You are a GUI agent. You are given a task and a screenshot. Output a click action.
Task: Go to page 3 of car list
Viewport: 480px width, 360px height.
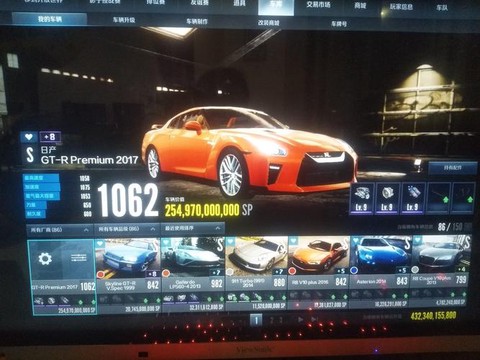[281, 320]
